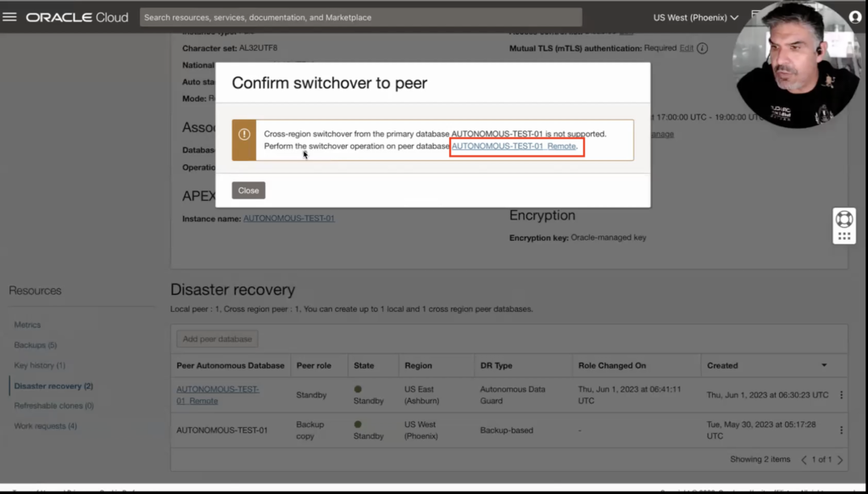Go to previous page of peer table
This screenshot has width=868, height=494.
804,460
